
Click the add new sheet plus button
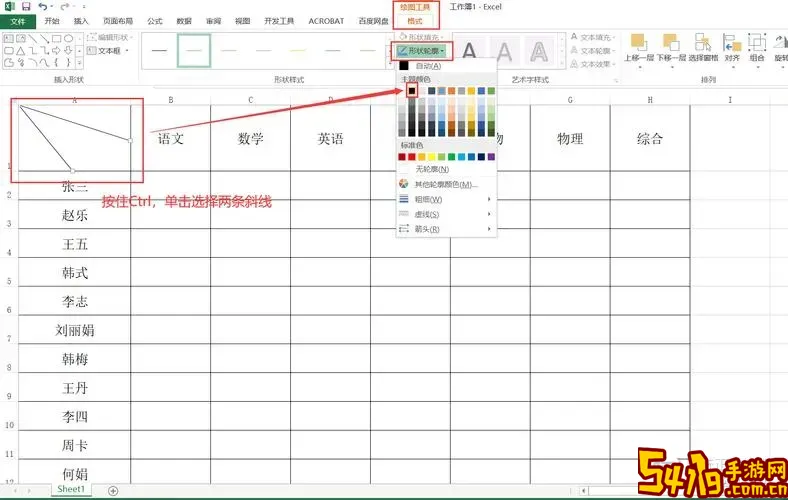113,491
